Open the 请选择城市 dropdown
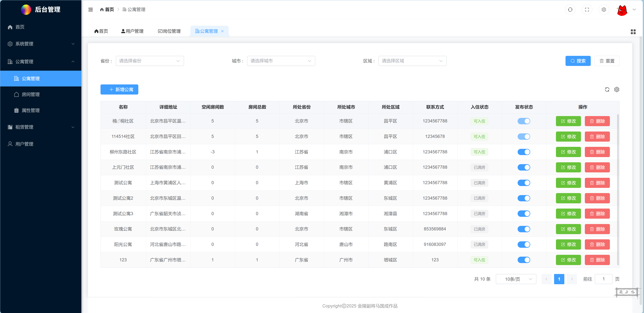Viewport: 644px width, 313px height. (281, 61)
